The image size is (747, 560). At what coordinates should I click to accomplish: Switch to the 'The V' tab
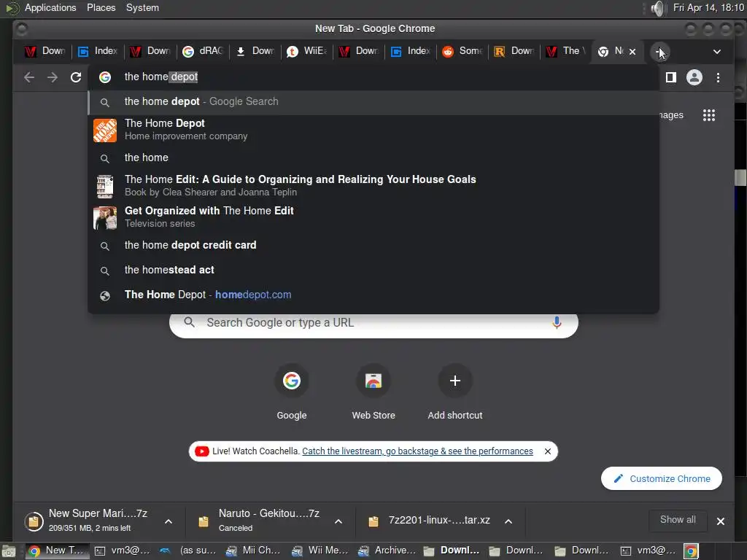[566, 51]
